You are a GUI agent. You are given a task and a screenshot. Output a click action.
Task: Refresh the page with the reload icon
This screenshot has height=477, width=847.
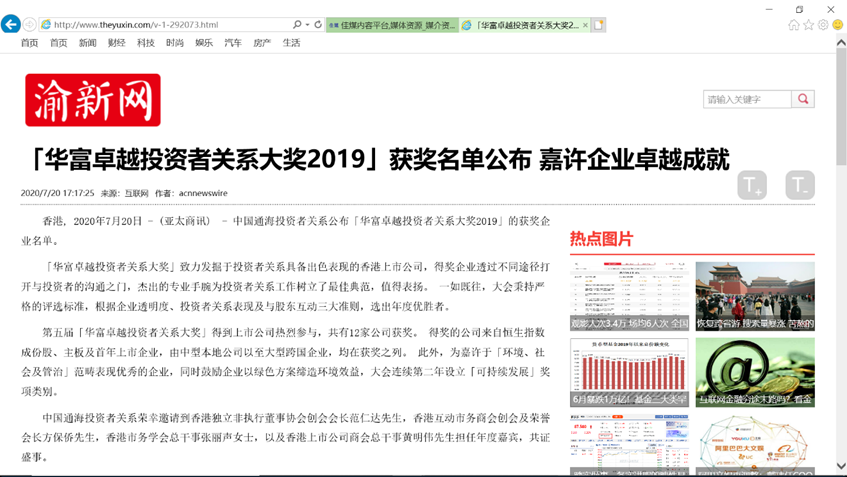[318, 24]
